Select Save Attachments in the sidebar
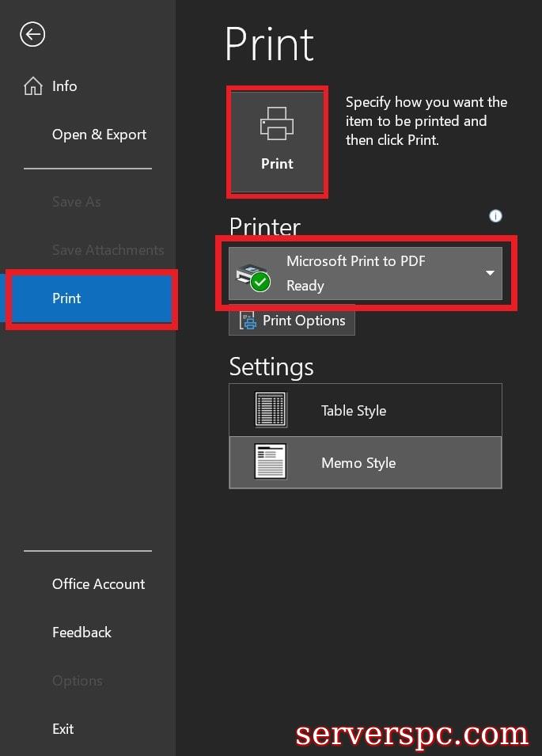 tap(108, 250)
